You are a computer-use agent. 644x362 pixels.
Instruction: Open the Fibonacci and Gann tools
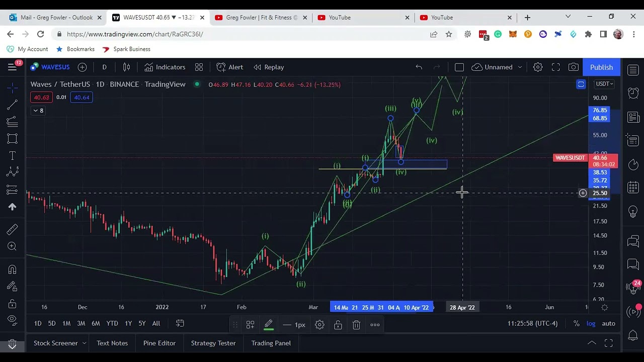[x=13, y=122]
